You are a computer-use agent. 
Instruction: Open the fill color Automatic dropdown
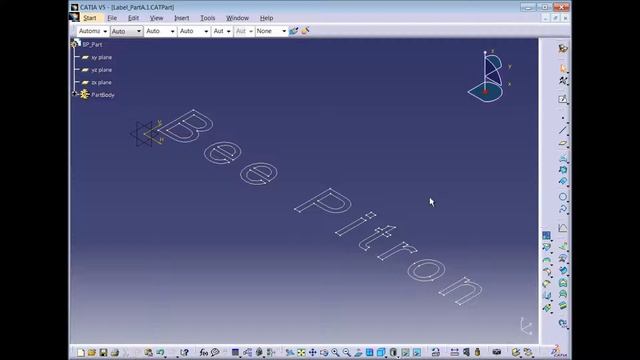click(x=93, y=31)
